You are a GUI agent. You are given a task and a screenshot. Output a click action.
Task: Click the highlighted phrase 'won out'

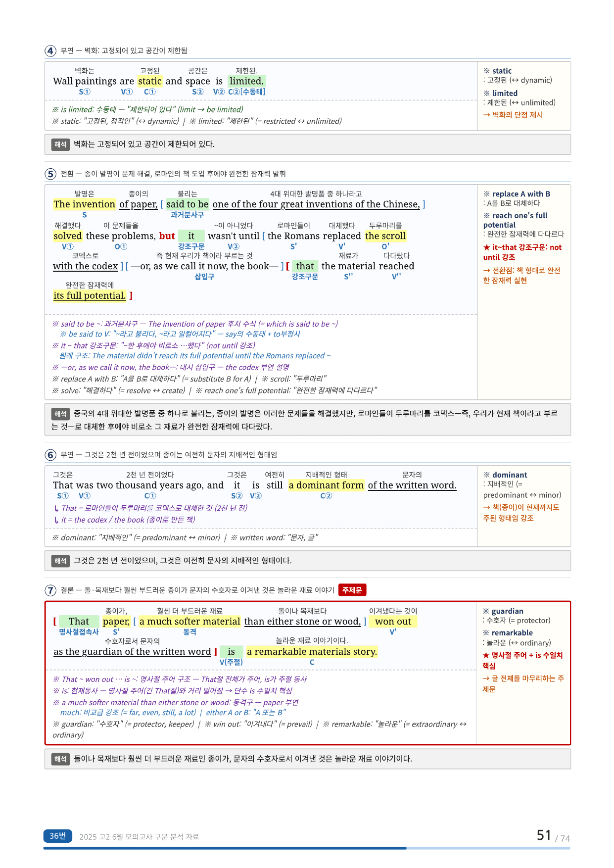(x=393, y=622)
